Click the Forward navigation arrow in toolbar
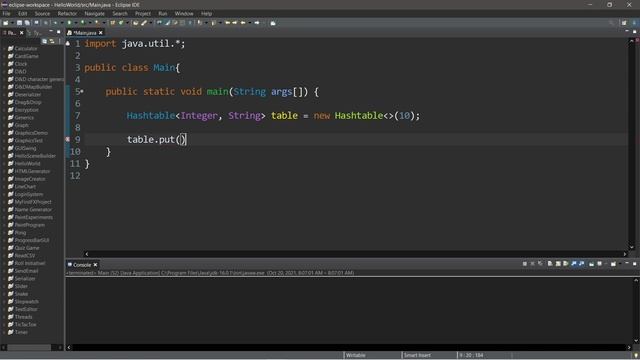 coord(257,23)
